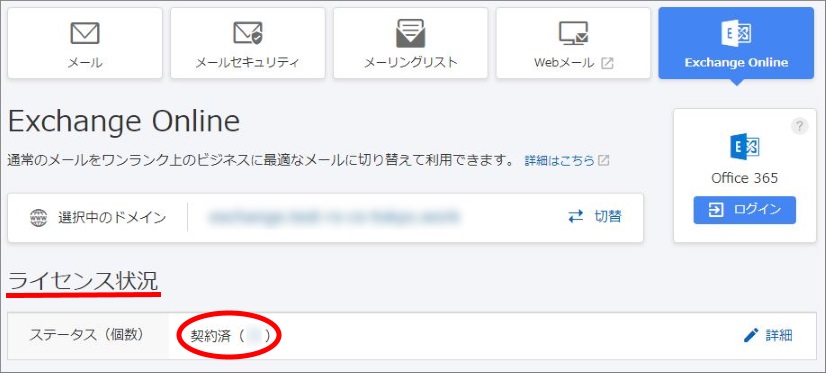This screenshot has width=826, height=373.
Task: Open the メール tab
Action: 85,43
